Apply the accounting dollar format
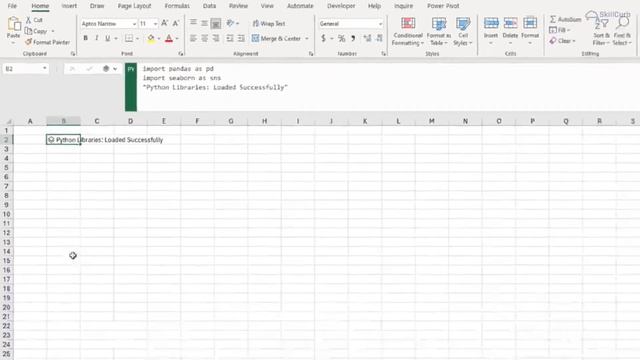The width and height of the screenshot is (640, 360). tap(323, 39)
